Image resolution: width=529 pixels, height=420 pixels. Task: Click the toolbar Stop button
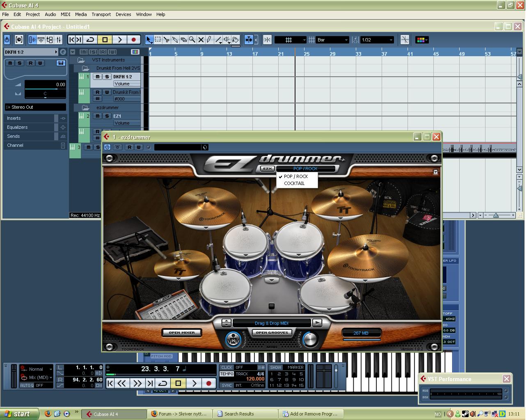(x=105, y=40)
